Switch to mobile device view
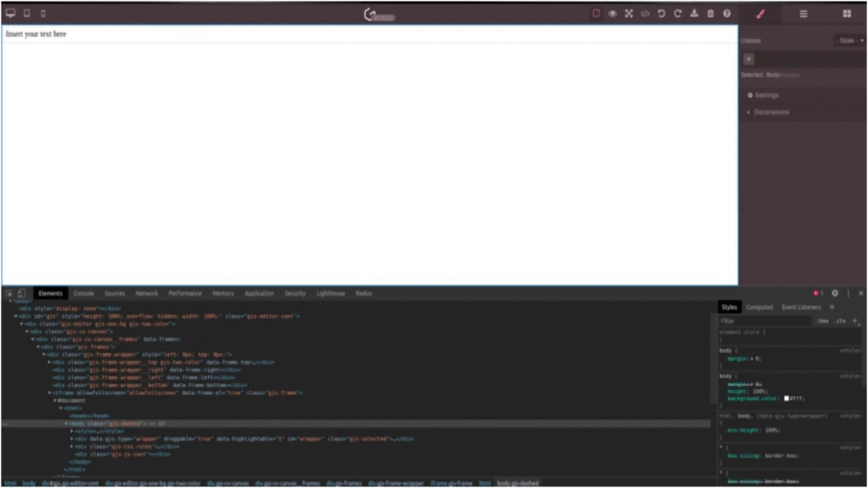Viewport: 868px width, 488px height. 42,13
